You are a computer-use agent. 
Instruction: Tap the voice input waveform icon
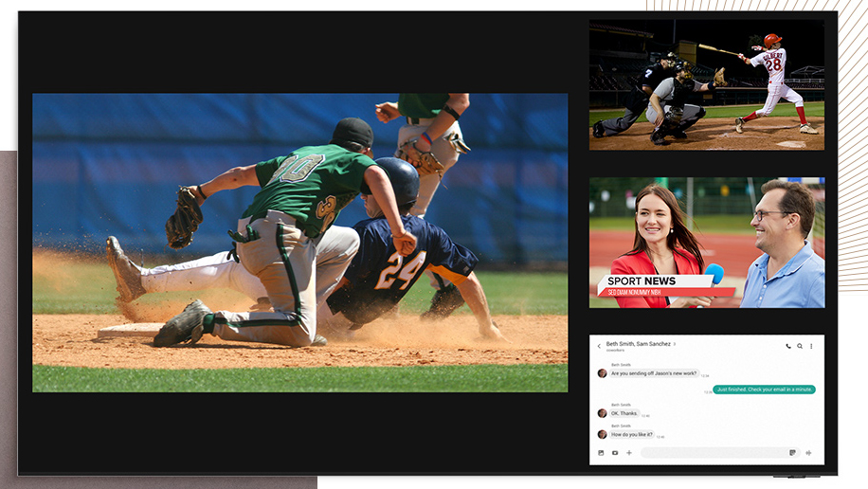(808, 453)
